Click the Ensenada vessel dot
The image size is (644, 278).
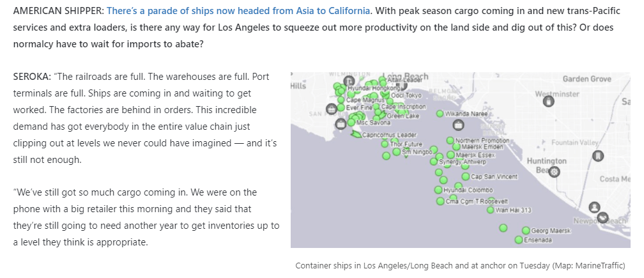coord(519,240)
